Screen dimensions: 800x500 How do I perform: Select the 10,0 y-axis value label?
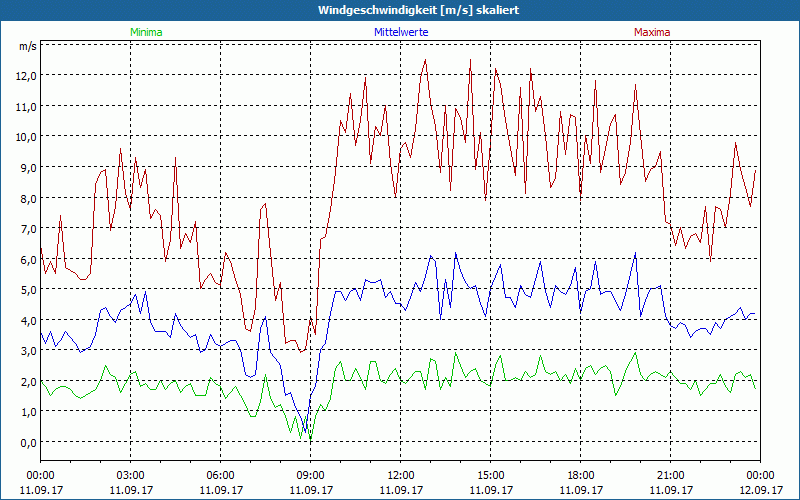tap(24, 137)
